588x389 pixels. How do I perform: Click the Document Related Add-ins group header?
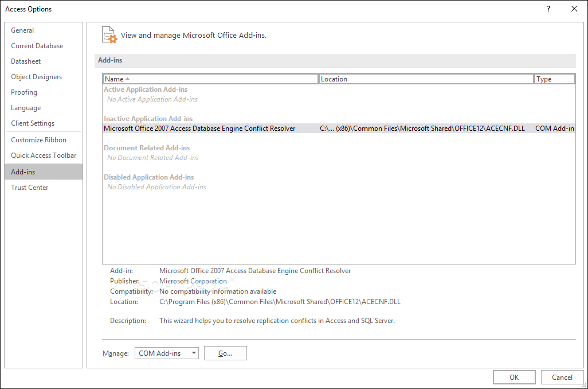coord(147,148)
